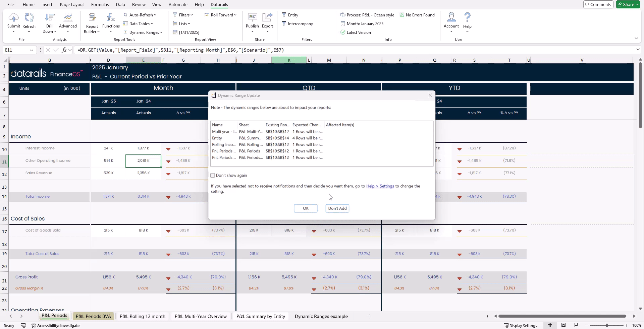Switch to Normal view in status bar
The width and height of the screenshot is (644, 329).
pos(550,325)
